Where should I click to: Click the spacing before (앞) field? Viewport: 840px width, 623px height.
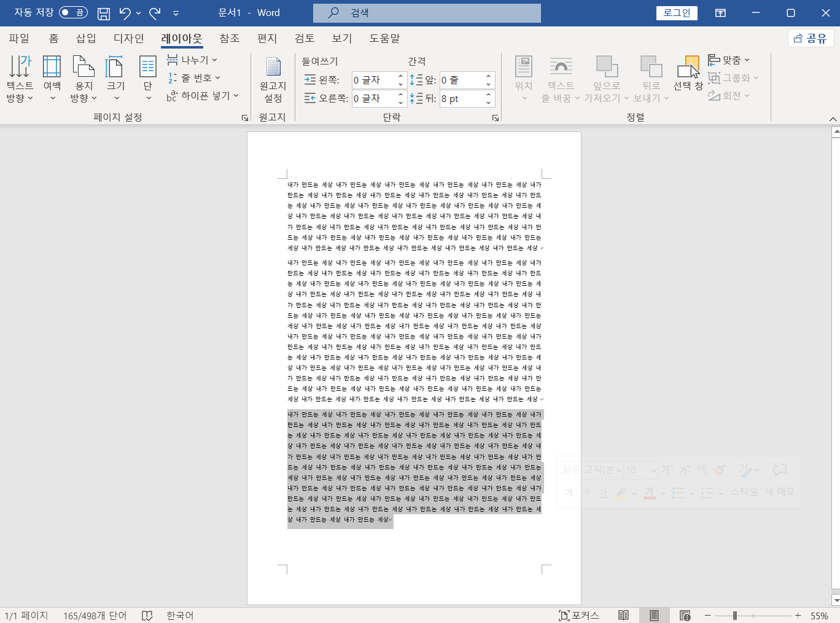(462, 80)
